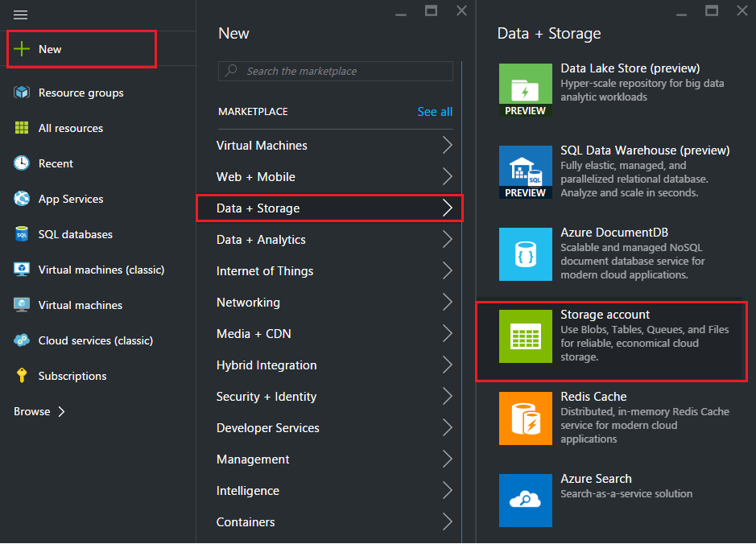The width and height of the screenshot is (756, 544).
Task: Open the Azure Search cloud icon
Action: (526, 501)
